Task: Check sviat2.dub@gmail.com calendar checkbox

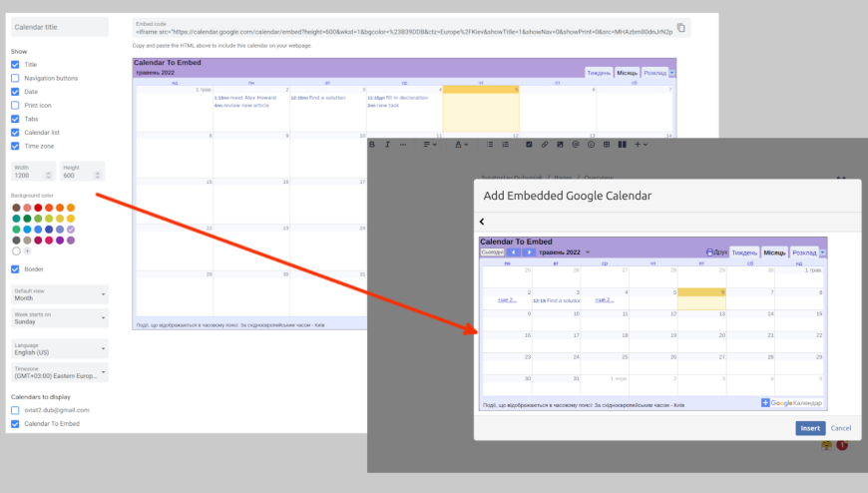Action: 15,410
